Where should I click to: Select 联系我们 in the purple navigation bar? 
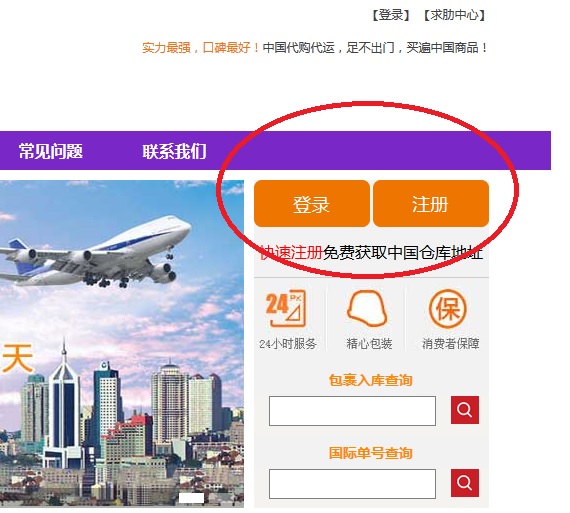coord(174,151)
